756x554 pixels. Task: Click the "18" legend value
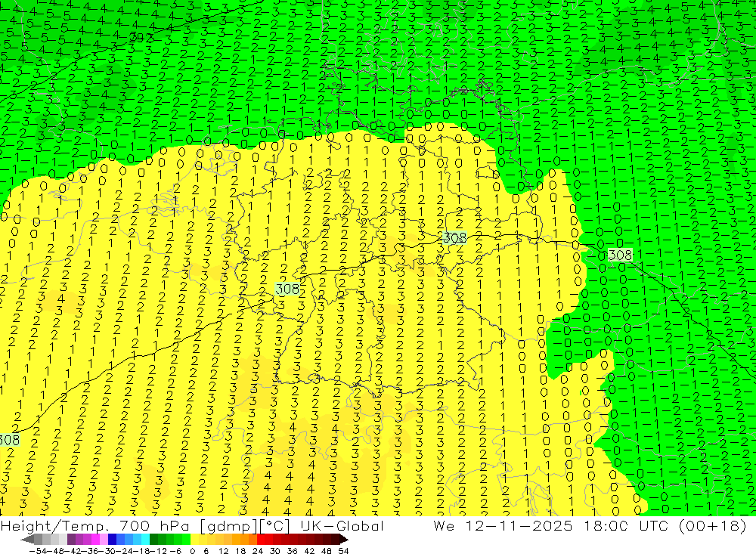[240, 551]
